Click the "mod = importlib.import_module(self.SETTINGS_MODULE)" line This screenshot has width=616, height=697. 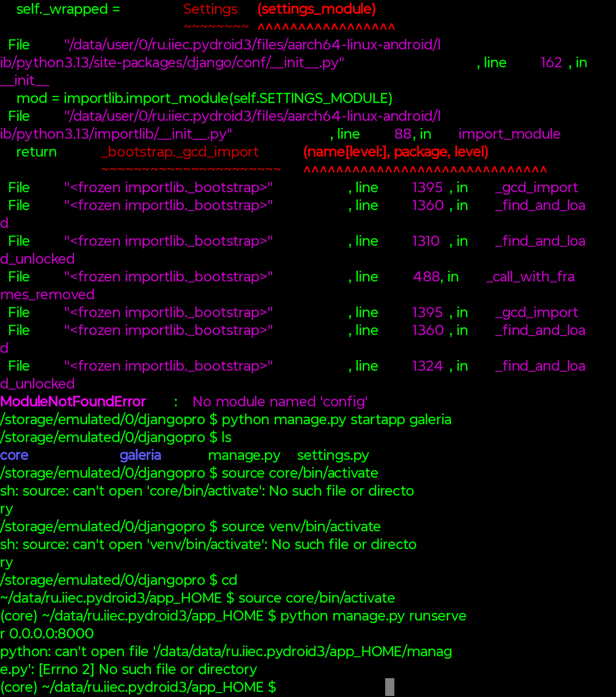204,98
